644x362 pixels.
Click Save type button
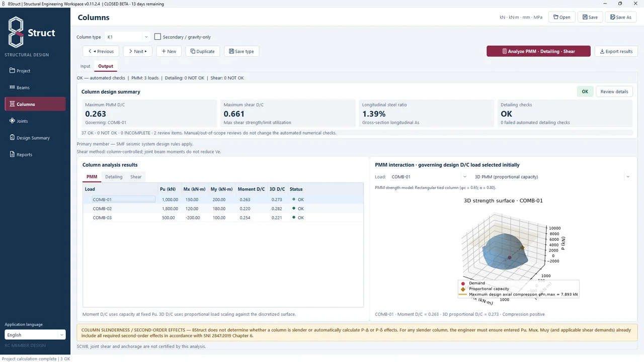pos(242,51)
